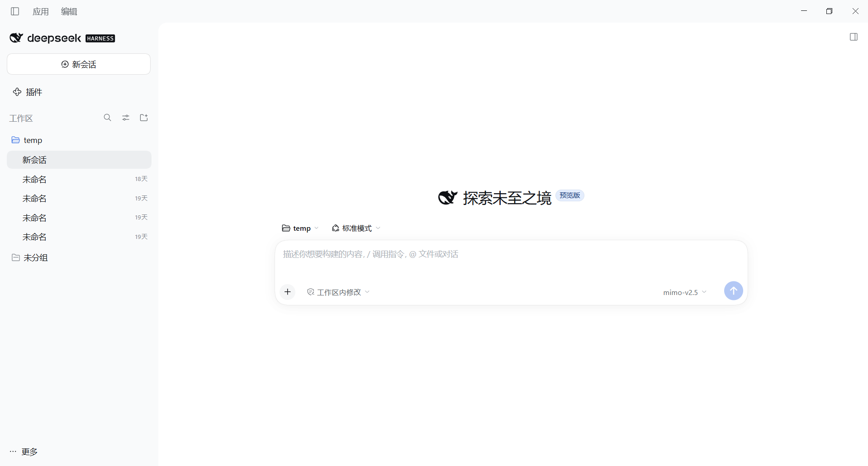Viewport: 868px width, 466px height.
Task: Click the deepseek whale logo
Action: pos(16,38)
